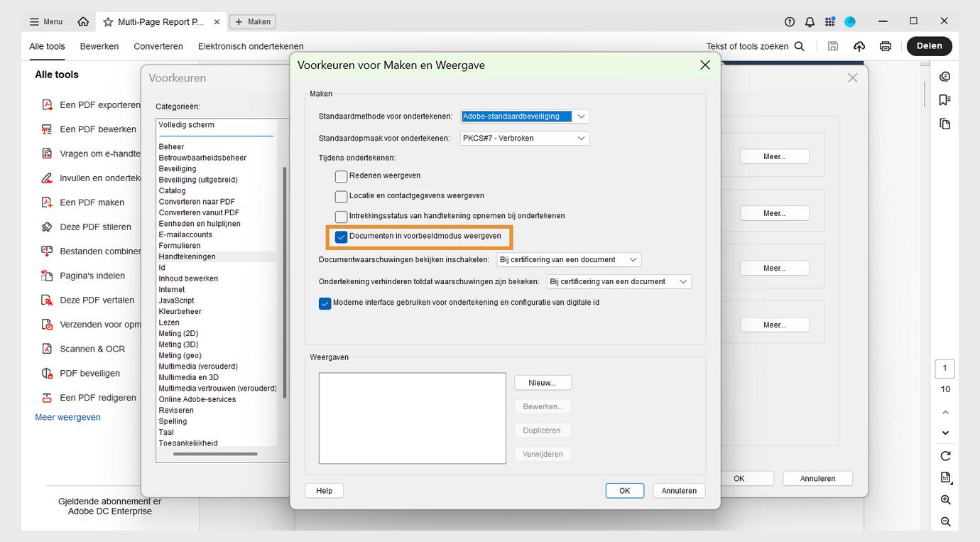Click the Delen share button
This screenshot has height=542, width=980.
pos(930,46)
